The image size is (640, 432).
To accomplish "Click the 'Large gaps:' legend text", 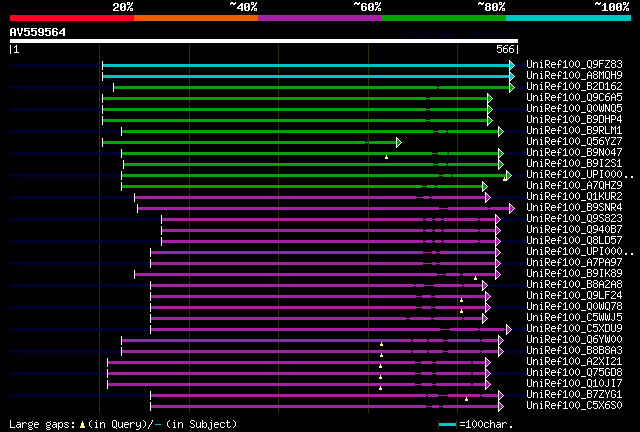I will point(42,425).
